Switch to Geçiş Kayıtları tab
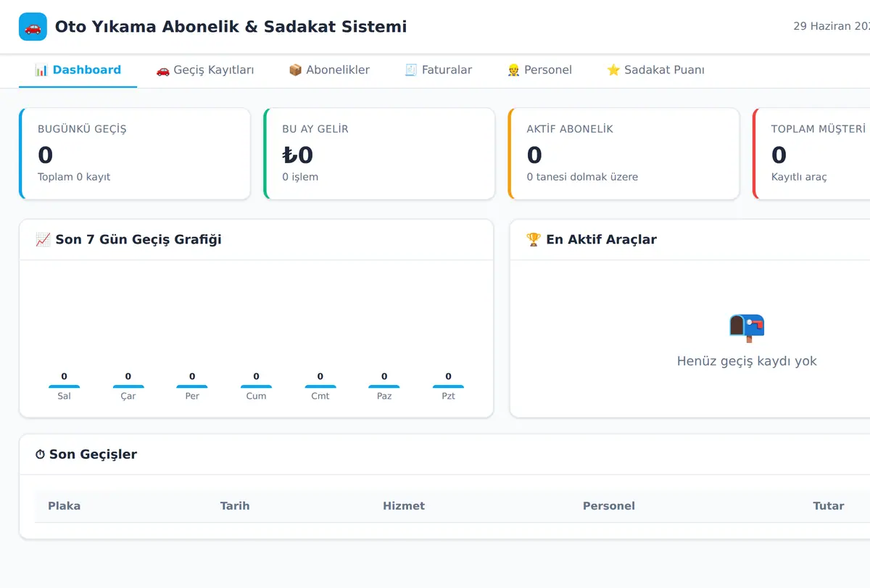 205,70
